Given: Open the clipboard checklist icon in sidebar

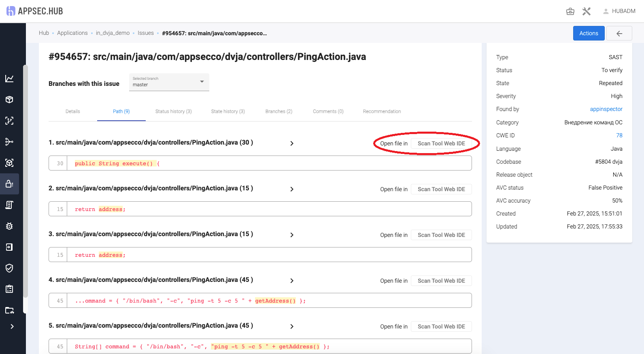Looking at the screenshot, I should (x=9, y=289).
